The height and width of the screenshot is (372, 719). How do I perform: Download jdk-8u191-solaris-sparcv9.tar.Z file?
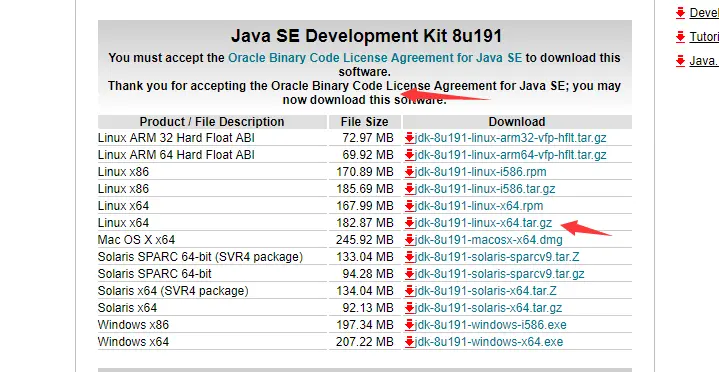(x=497, y=256)
